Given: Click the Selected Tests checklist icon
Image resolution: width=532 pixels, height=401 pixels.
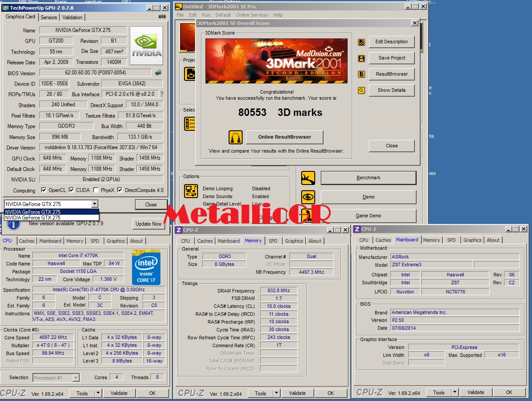Looking at the screenshot, I should coord(190,123).
